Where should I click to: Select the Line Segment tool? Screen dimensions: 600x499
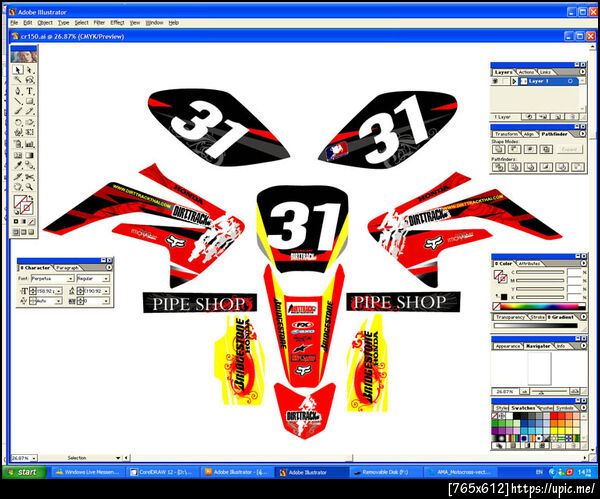tap(18, 101)
